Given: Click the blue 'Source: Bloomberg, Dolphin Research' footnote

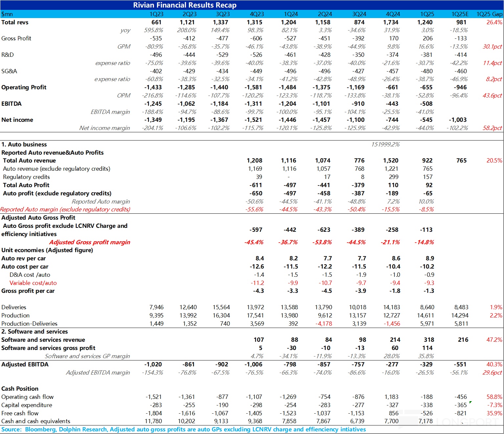Looking at the screenshot, I should click(183, 429).
